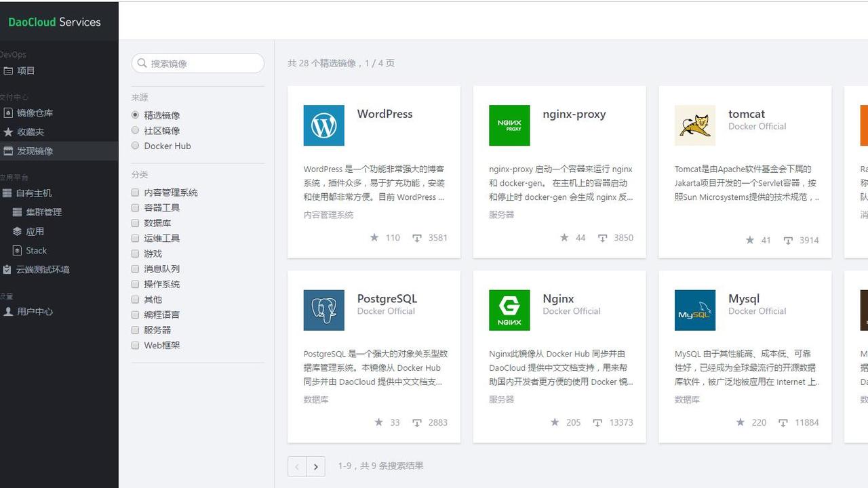Select the Docker Hub source radio
Viewport: 868px width, 488px height.
(x=136, y=146)
